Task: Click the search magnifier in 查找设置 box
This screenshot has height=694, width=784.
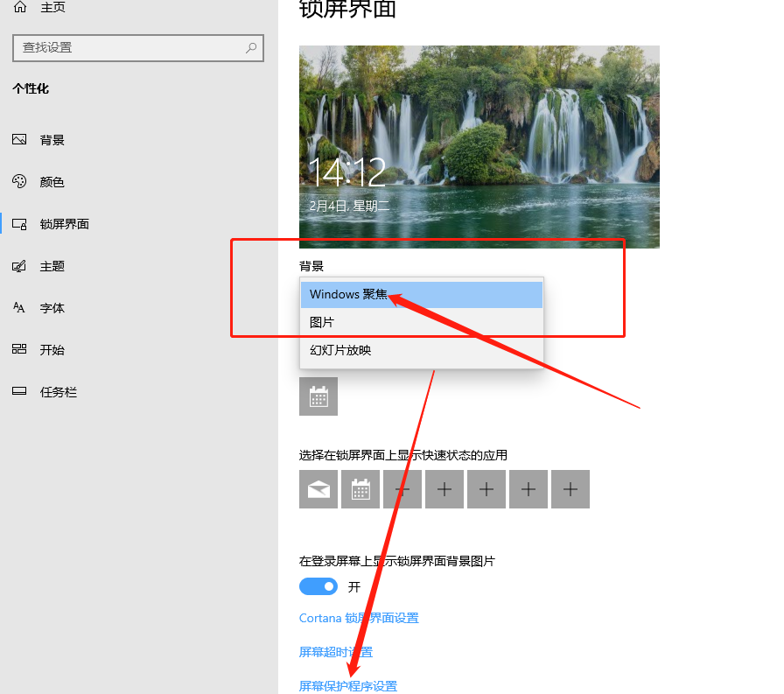Action: [x=251, y=47]
